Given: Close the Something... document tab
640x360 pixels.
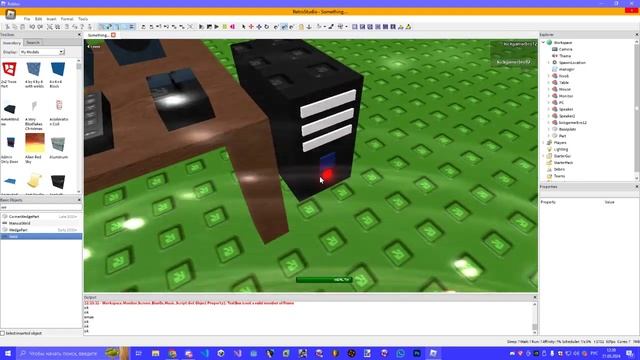Looking at the screenshot, I should (113, 35).
